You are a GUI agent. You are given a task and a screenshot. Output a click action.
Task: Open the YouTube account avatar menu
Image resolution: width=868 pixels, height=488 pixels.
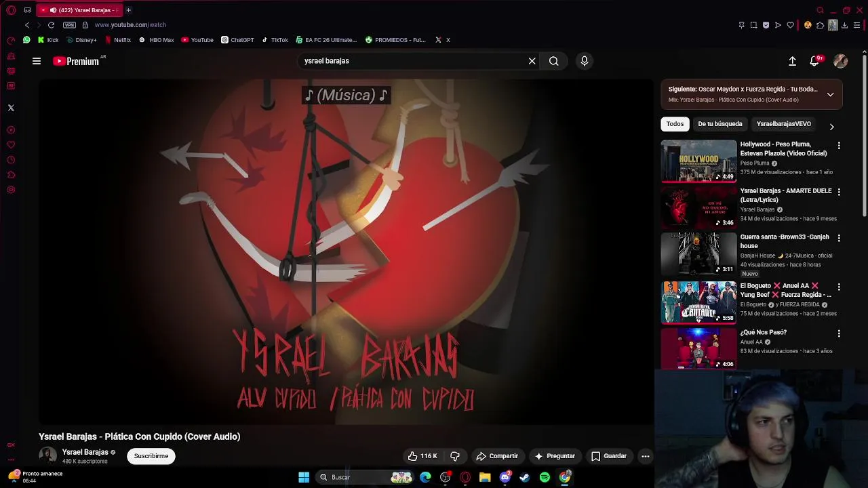(x=841, y=61)
